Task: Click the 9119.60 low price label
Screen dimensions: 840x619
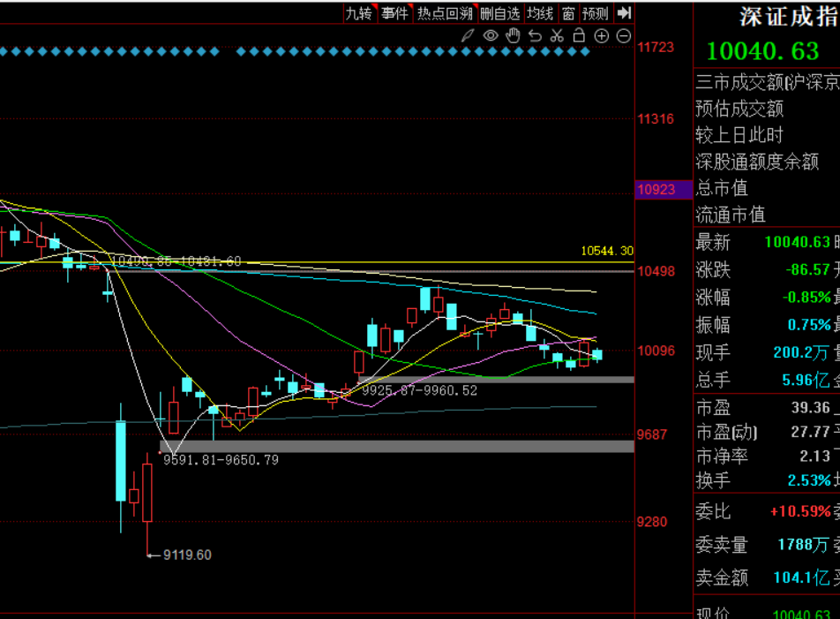Action: [186, 555]
